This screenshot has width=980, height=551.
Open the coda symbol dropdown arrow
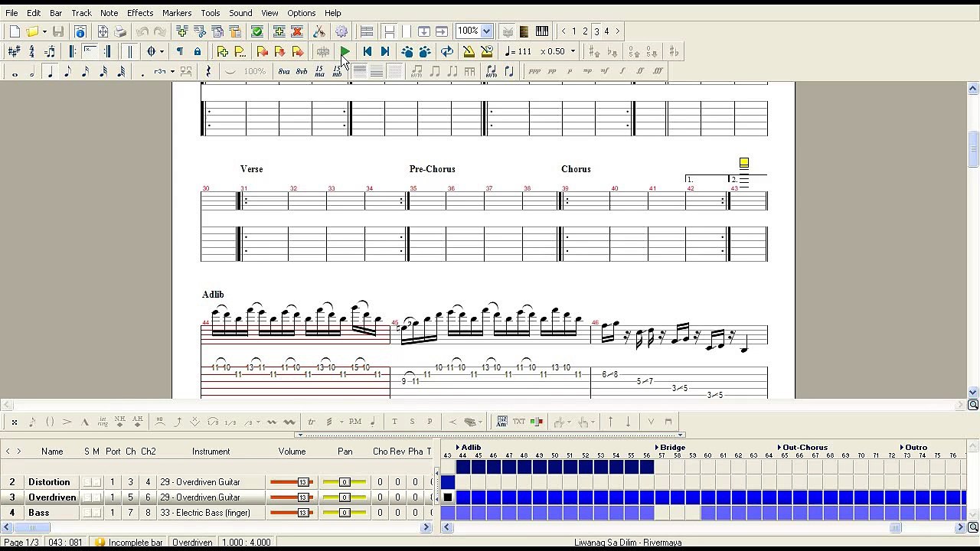[x=162, y=51]
